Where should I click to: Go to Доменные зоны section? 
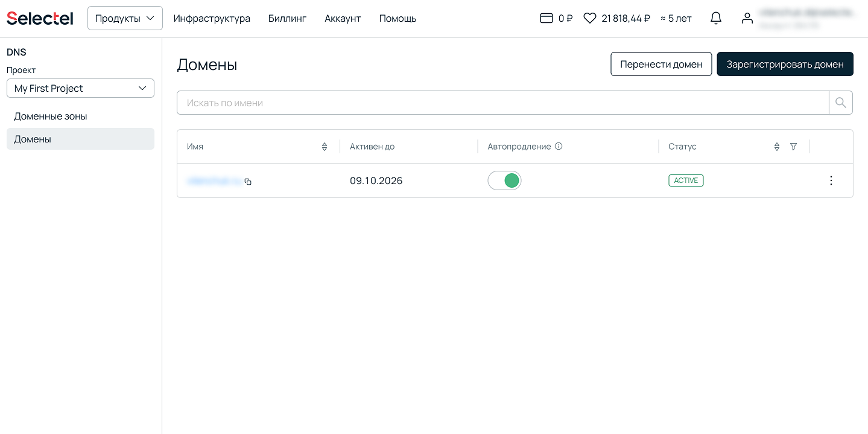[51, 116]
